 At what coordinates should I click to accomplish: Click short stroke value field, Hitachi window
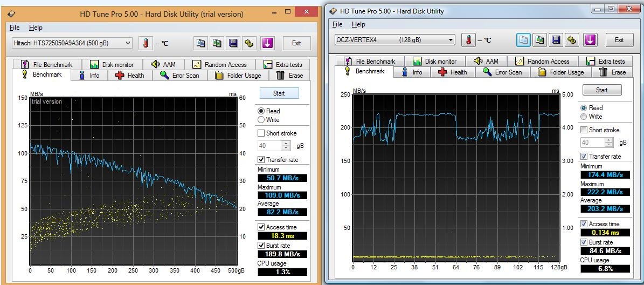pyautogui.click(x=269, y=146)
